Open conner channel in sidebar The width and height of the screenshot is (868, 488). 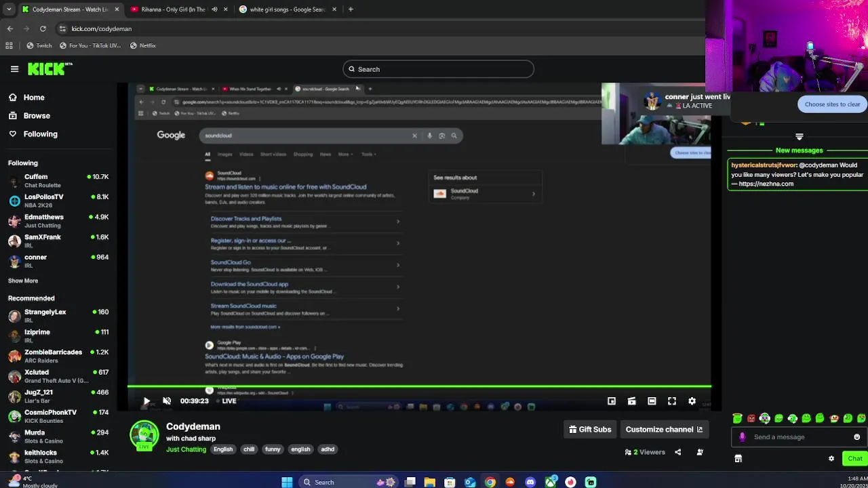58,261
